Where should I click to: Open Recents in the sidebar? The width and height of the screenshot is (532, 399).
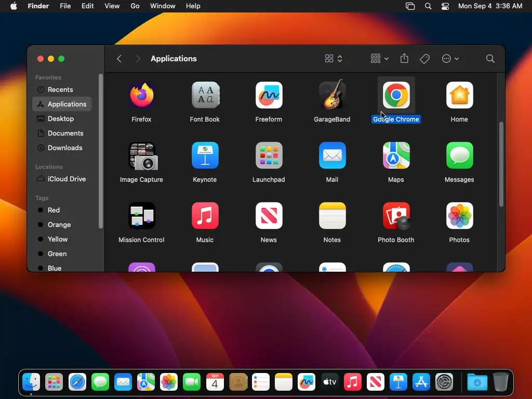(62, 89)
